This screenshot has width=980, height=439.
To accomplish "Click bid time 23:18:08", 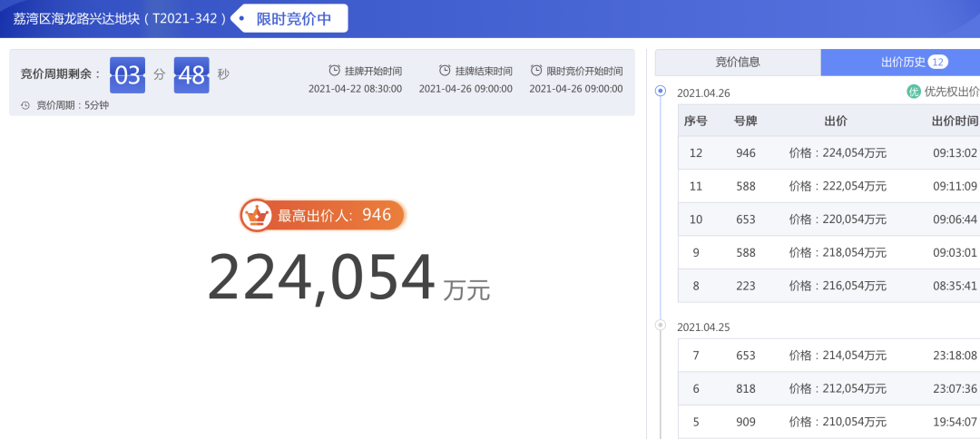I will tap(955, 356).
